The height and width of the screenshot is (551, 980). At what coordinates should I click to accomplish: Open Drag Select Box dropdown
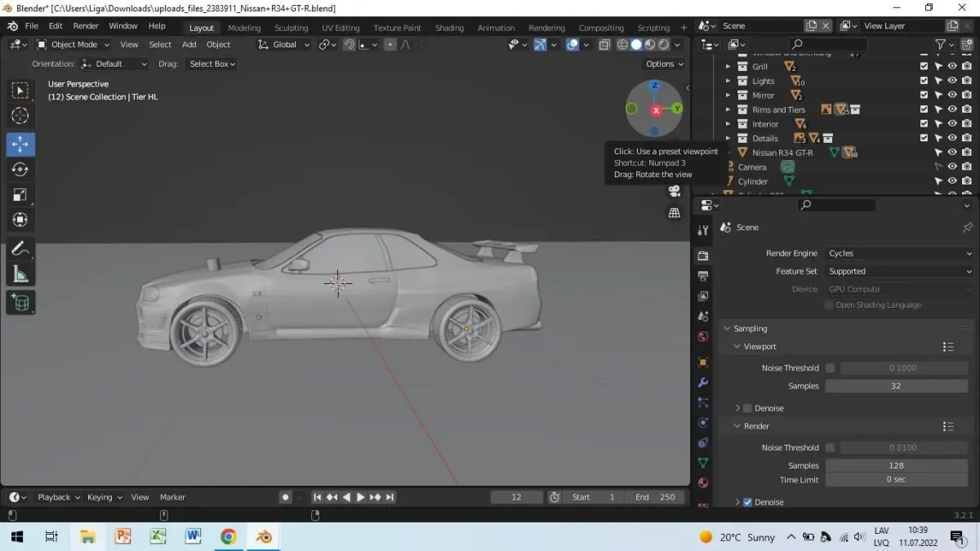tap(212, 64)
